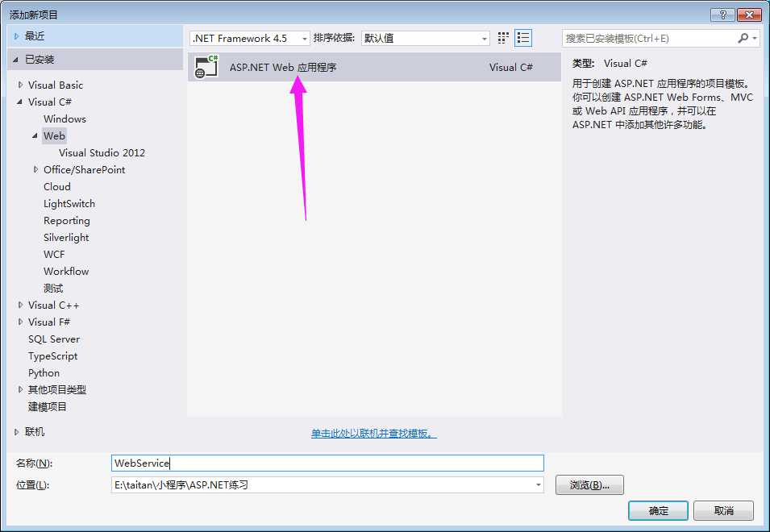This screenshot has width=770, height=532.
Task: Click the 取消 button
Action: (x=723, y=511)
